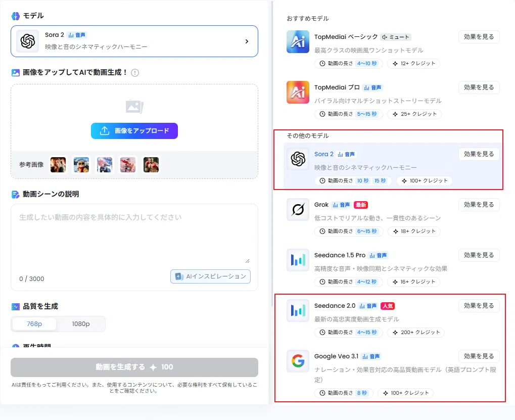Click the 4~10 秒 duration chip
The height and width of the screenshot is (420, 515).
[367, 63]
